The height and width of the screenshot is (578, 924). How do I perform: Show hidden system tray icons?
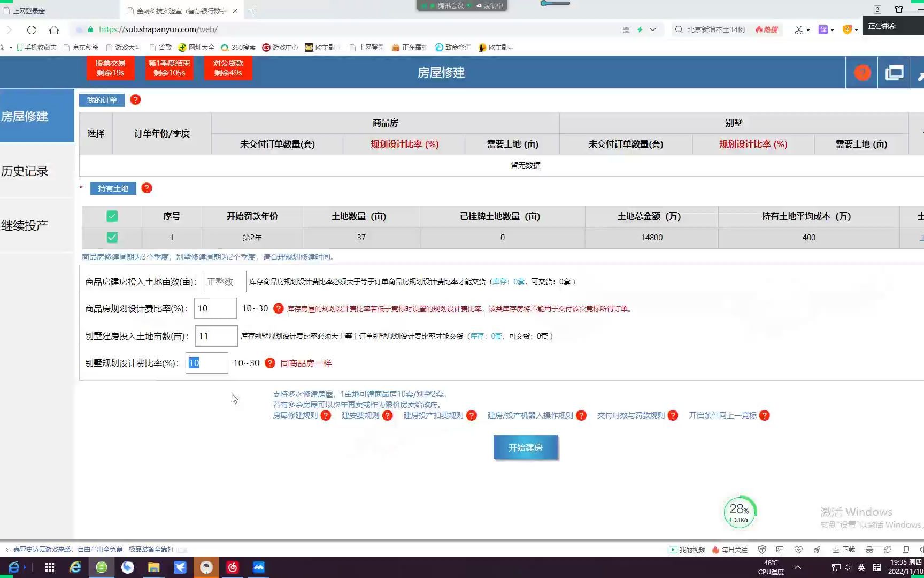798,567
